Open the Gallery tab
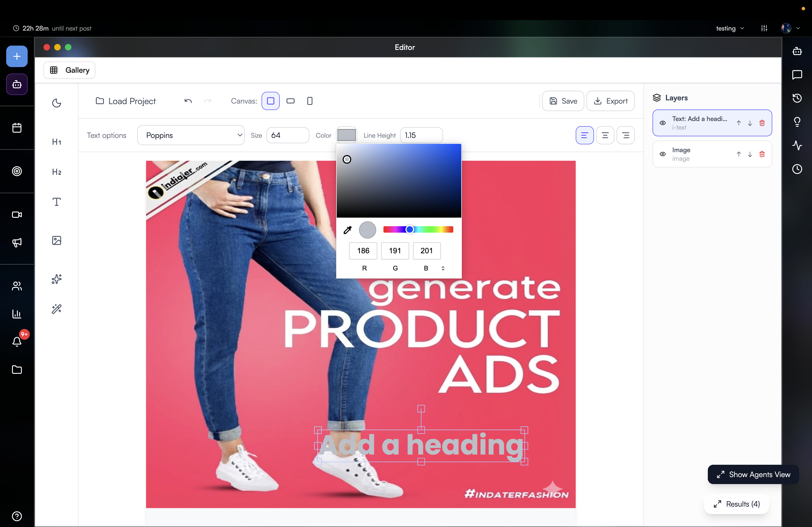Screen dimensions: 812x527 click(70, 70)
